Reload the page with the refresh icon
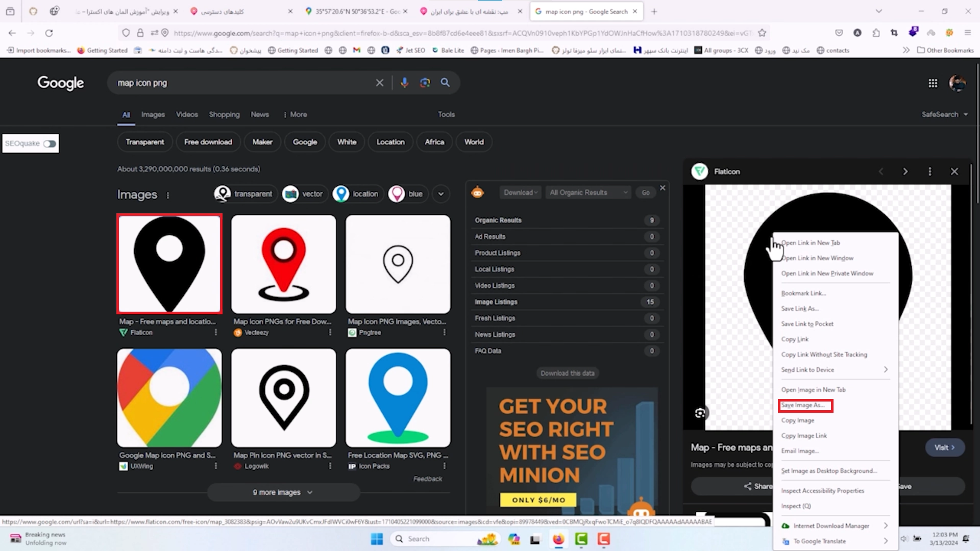This screenshot has width=980, height=551. click(49, 33)
